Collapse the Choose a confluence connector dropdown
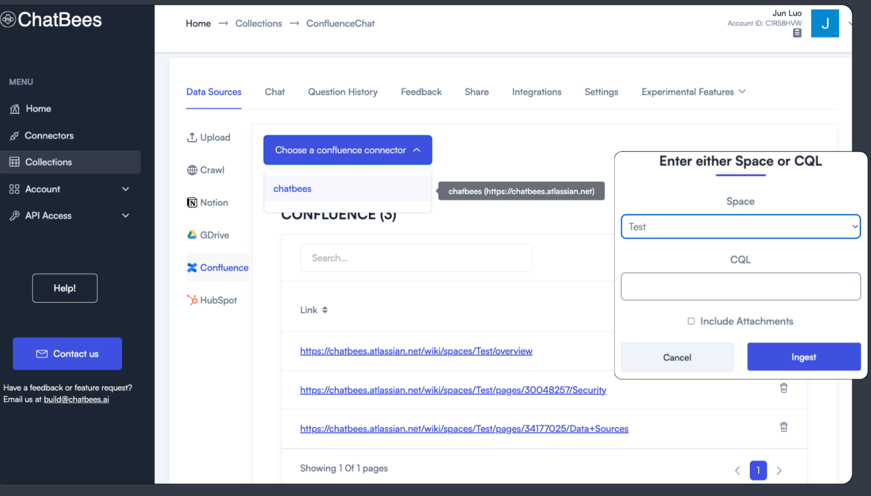 pyautogui.click(x=347, y=150)
